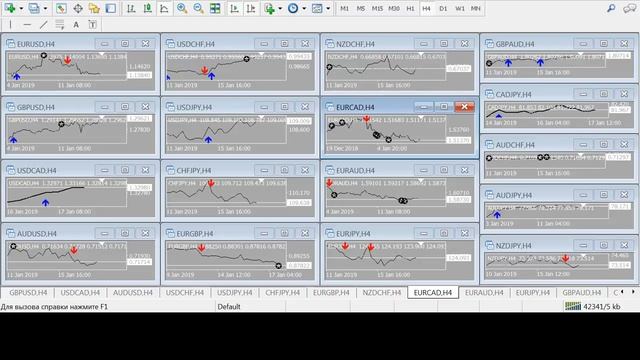Select the MN timeframe
The width and height of the screenshot is (640, 360).
point(476,8)
